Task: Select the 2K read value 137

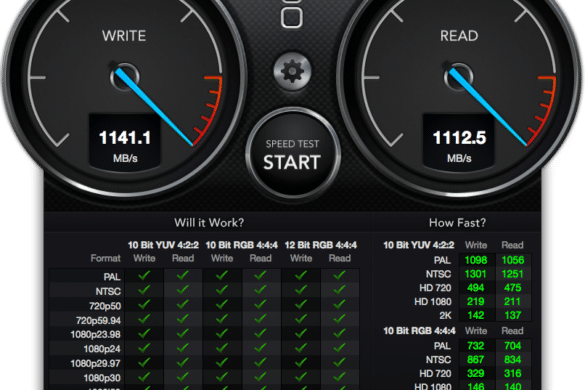Action: point(513,315)
